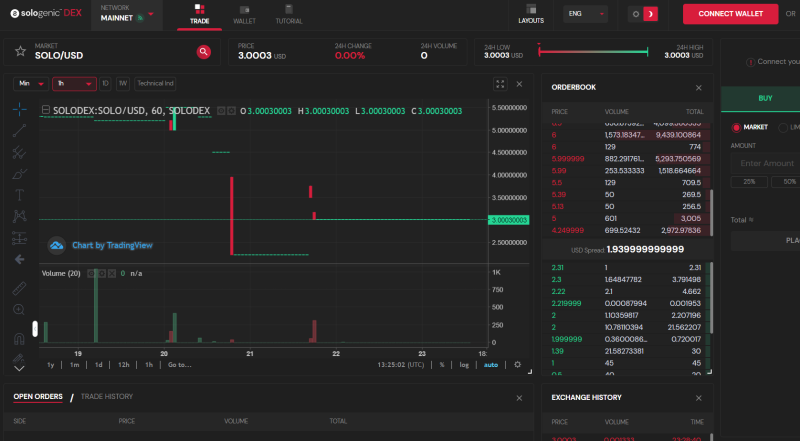Select the trend line drawing tool
Image resolution: width=800 pixels, height=441 pixels.
tap(19, 130)
